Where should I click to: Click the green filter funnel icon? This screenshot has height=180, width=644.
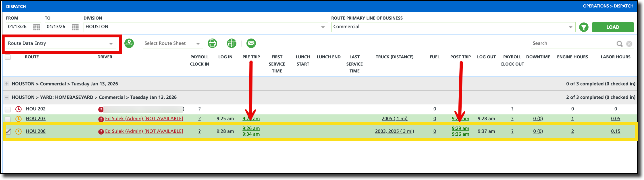[584, 27]
